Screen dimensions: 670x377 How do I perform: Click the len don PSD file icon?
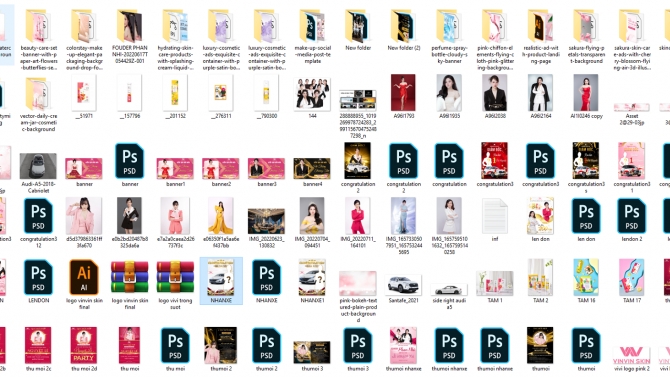click(x=586, y=216)
